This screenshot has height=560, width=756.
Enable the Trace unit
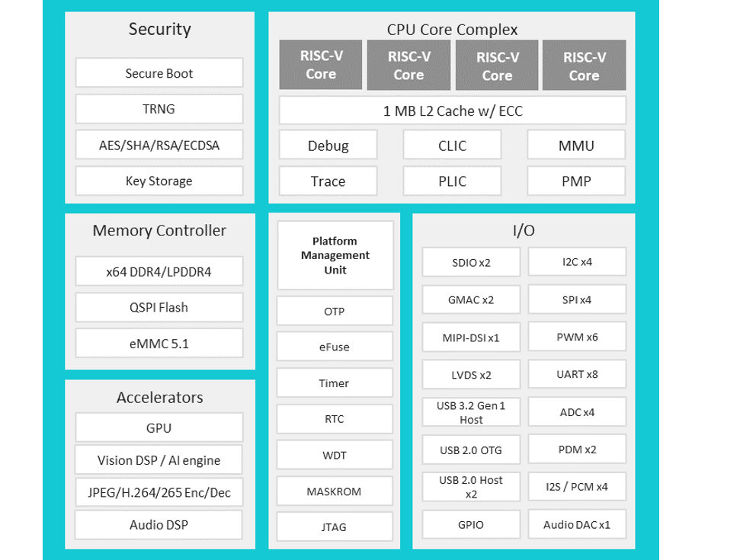tap(328, 181)
